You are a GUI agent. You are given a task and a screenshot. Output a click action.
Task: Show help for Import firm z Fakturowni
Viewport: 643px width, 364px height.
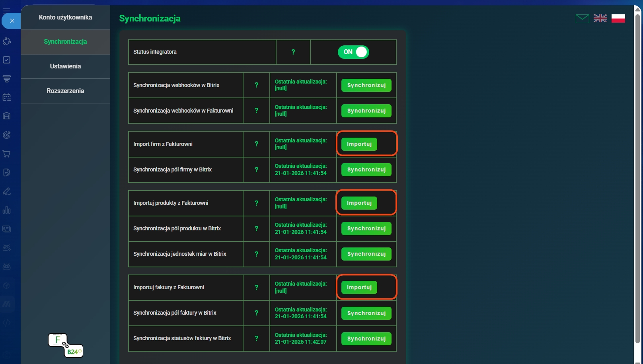[x=257, y=144]
